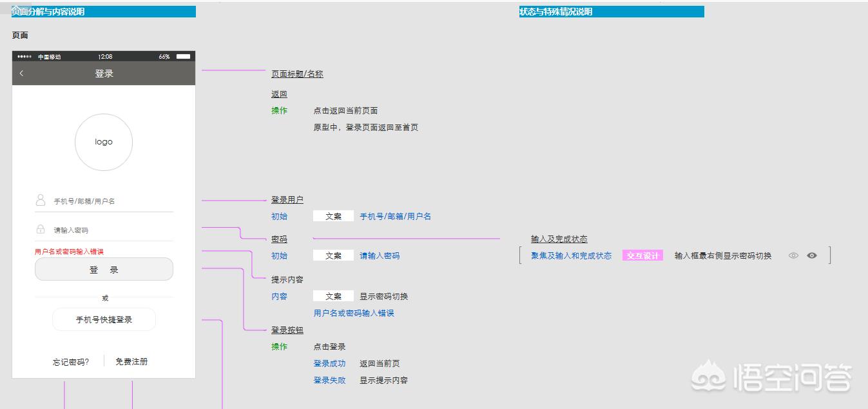
Task: Click the 文案 tag next to 请输入密码
Action: pyautogui.click(x=333, y=255)
